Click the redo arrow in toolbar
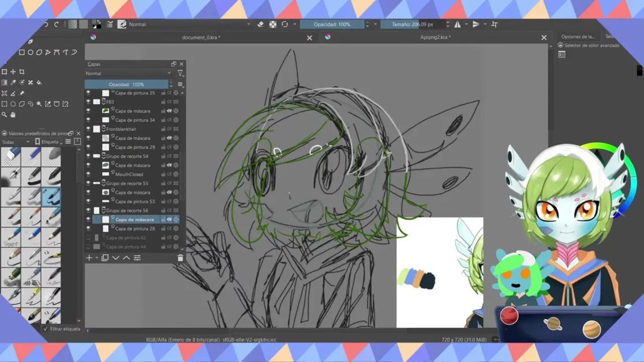 tap(56, 24)
